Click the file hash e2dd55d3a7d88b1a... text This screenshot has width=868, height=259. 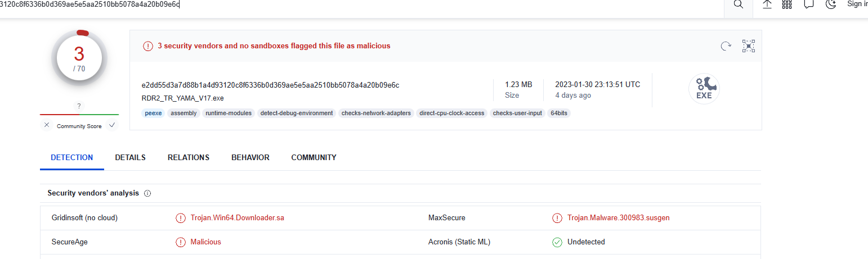(270, 85)
